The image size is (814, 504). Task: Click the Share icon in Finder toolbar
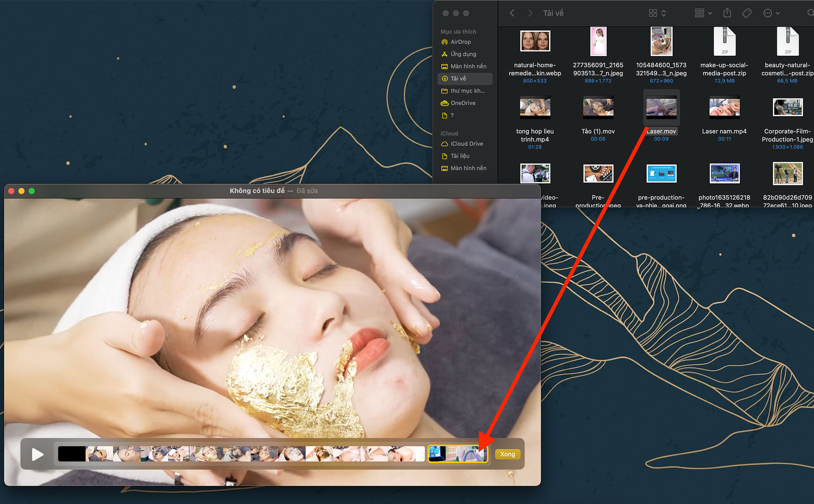coord(727,13)
